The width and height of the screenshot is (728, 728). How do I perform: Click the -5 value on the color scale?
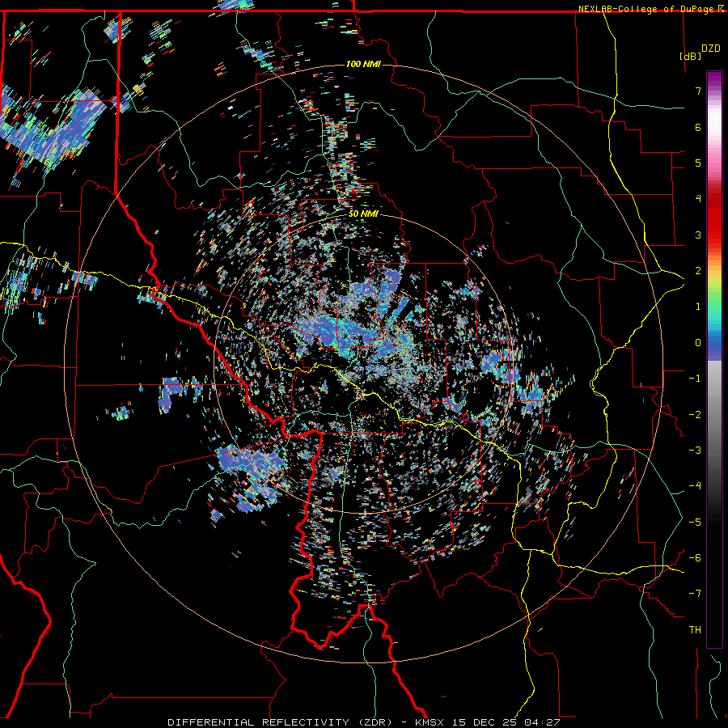point(695,523)
